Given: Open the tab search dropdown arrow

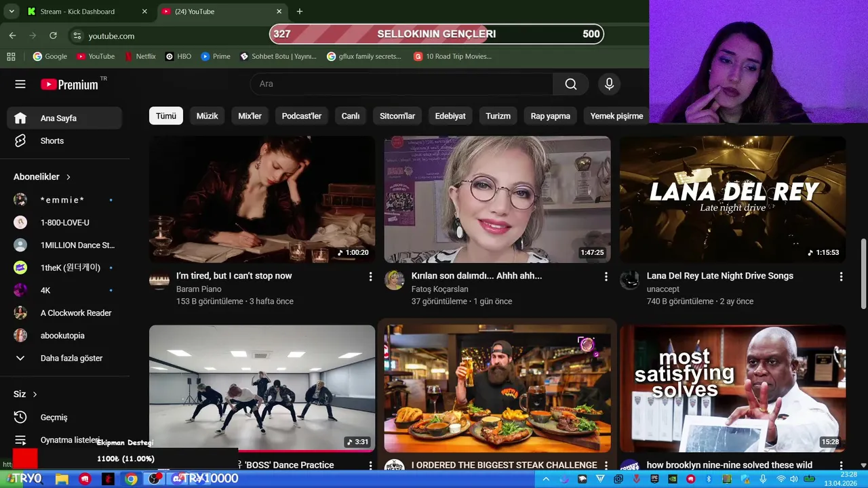Looking at the screenshot, I should click(x=12, y=12).
